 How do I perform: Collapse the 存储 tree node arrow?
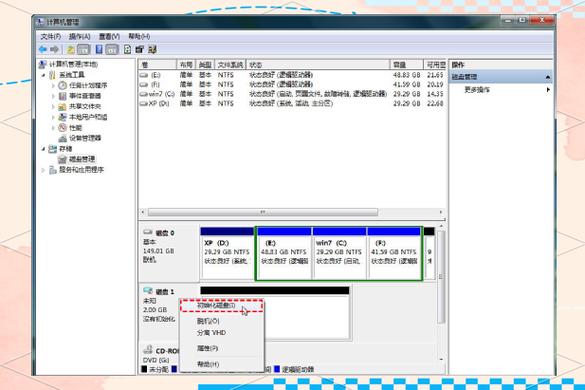click(x=43, y=149)
